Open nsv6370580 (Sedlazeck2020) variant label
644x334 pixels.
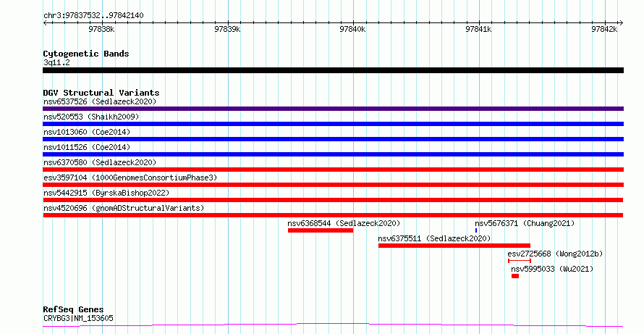click(100, 162)
